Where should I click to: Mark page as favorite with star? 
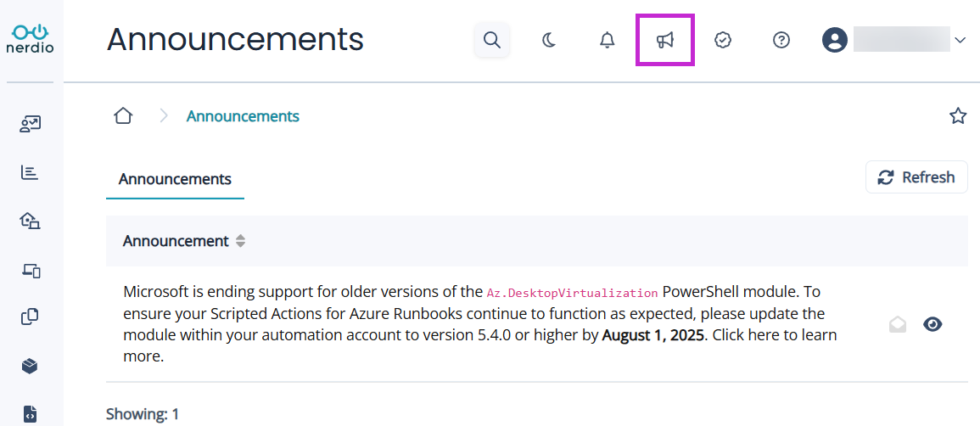(x=958, y=116)
